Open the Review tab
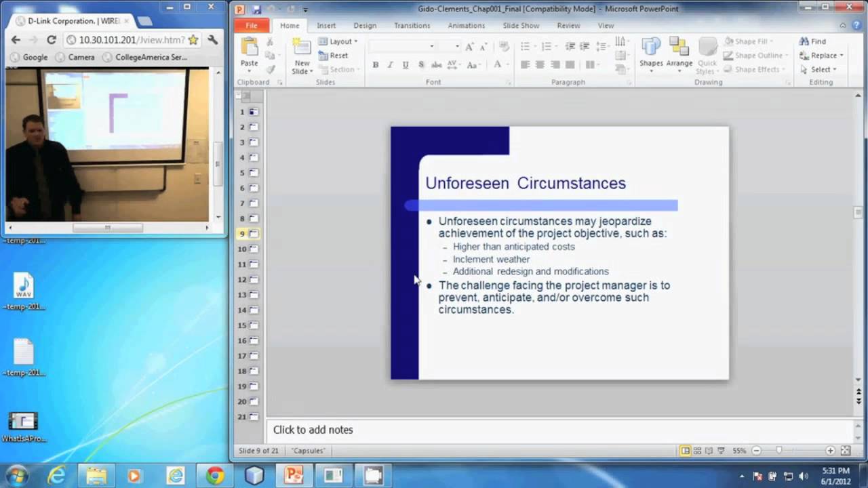 [x=568, y=26]
